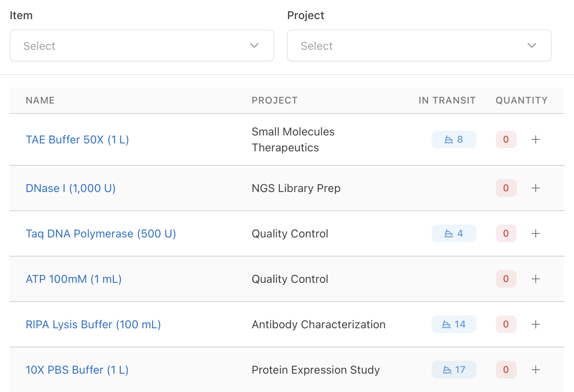Viewport: 574px width, 392px height.
Task: Open DNase I (1,000 U) item link
Action: click(71, 188)
